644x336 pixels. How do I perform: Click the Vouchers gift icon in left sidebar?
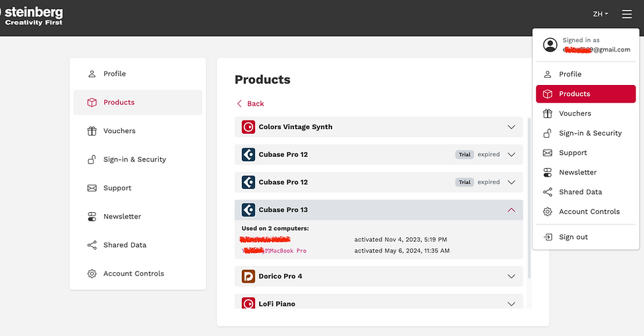pos(92,131)
